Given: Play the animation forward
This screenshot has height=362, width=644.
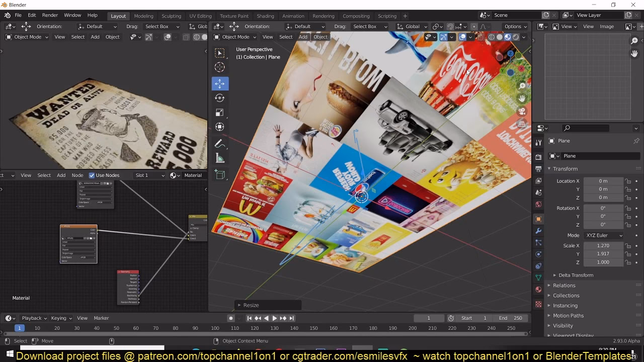Looking at the screenshot, I should (x=274, y=318).
